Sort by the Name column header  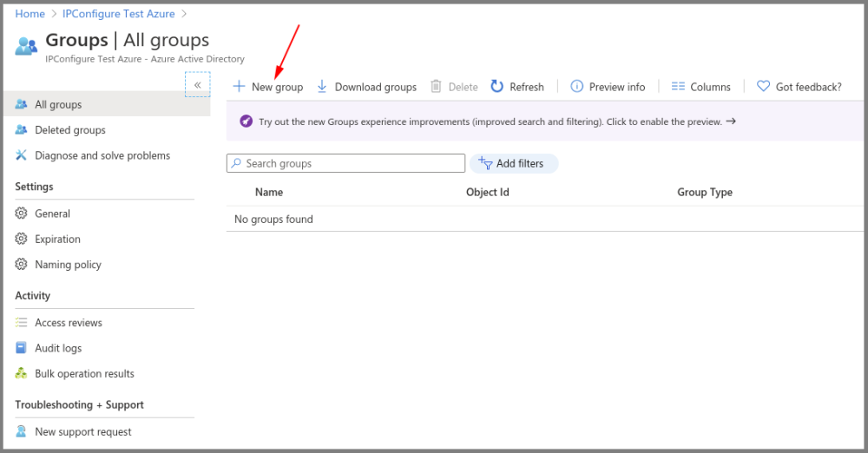(x=269, y=193)
